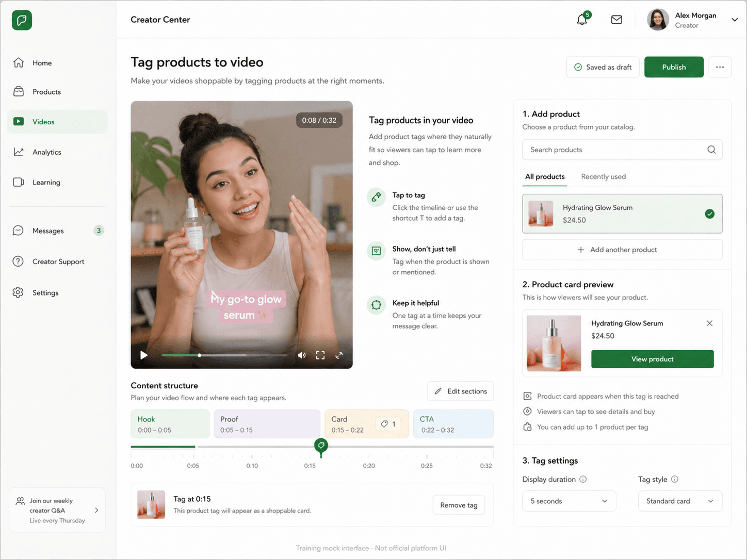The height and width of the screenshot is (560, 747).
Task: Click the 0:08 / 0:32 time badge
Action: point(319,120)
